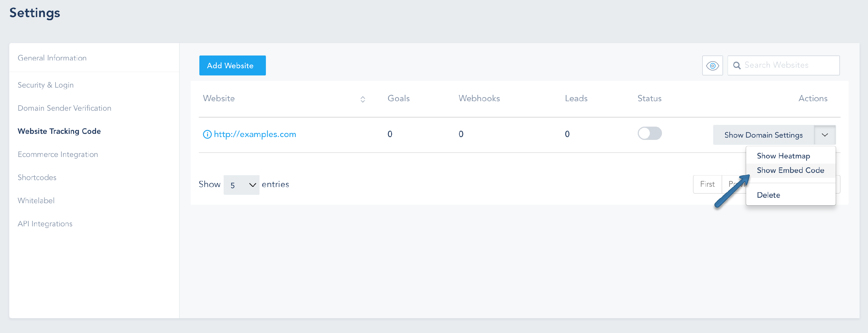The height and width of the screenshot is (333, 868).
Task: Click Show Domain Settings button
Action: click(x=763, y=135)
